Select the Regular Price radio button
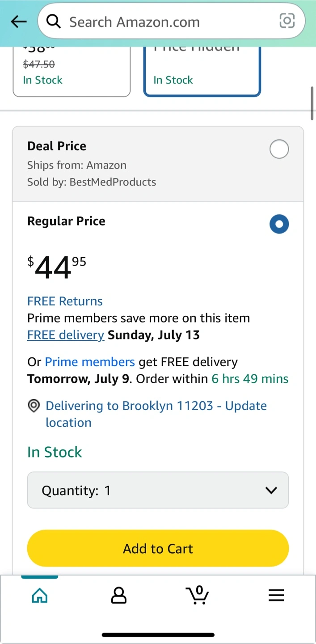 [279, 224]
